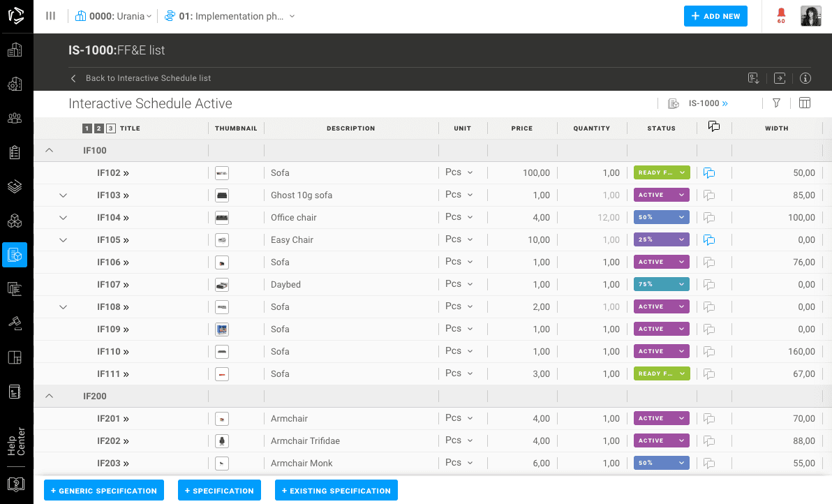Toggle level 1 outline button

(87, 128)
